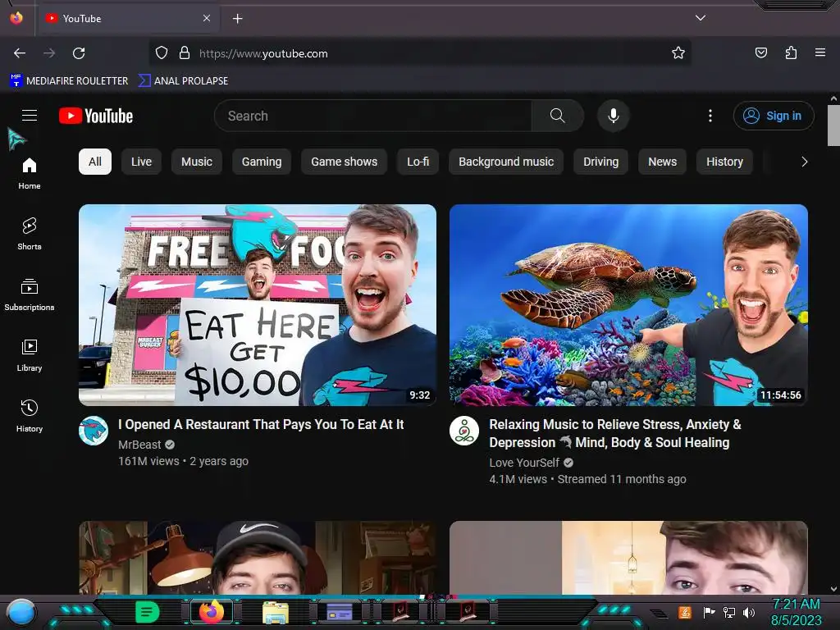Image resolution: width=840 pixels, height=630 pixels.
Task: Select the Game shows filter chip
Action: tap(344, 162)
